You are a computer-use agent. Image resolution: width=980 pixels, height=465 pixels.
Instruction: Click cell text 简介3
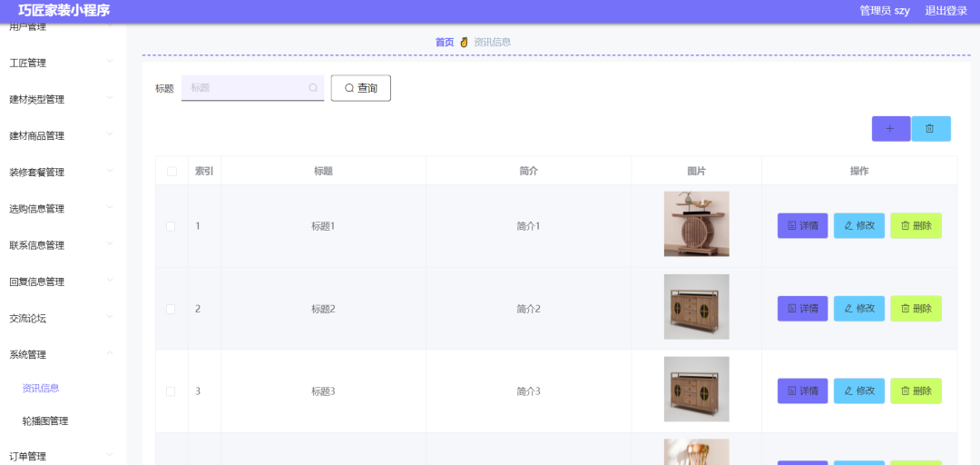[x=528, y=391]
